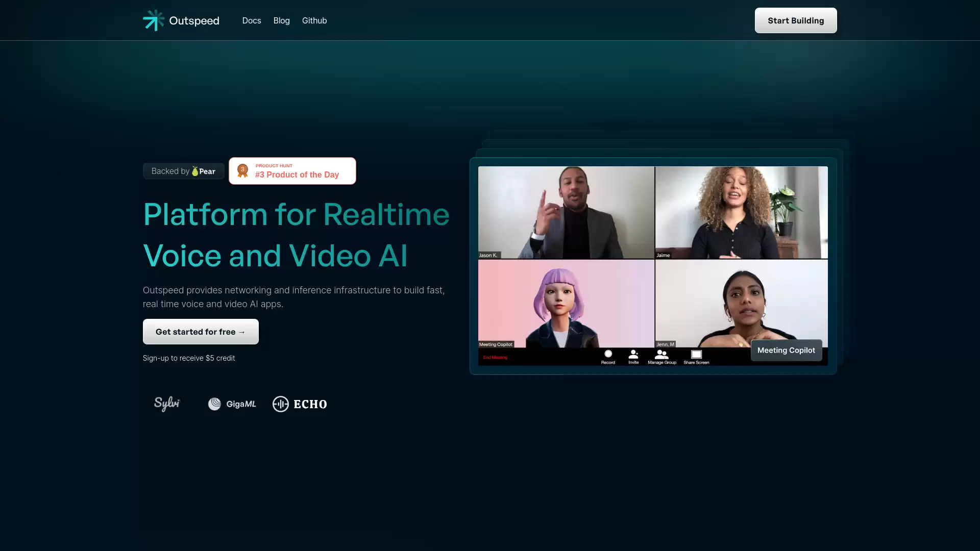Select the Jaime video tile
This screenshot has width=980, height=551.
(x=741, y=212)
